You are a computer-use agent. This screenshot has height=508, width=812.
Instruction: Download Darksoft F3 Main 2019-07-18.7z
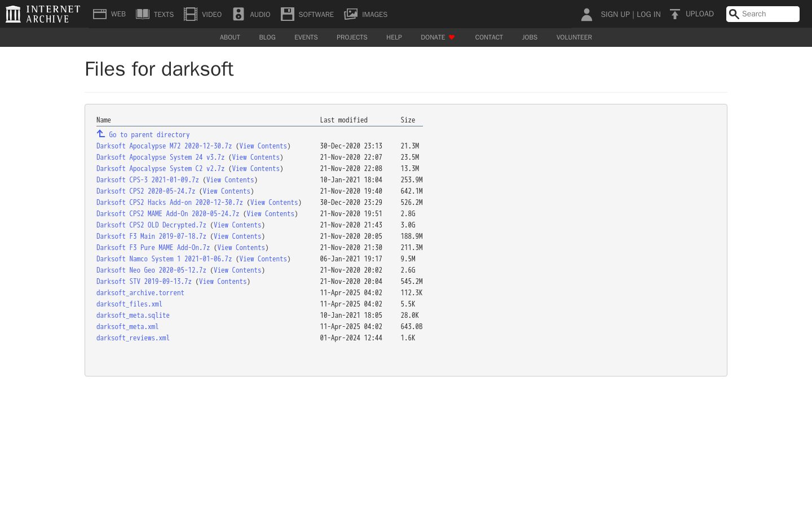152,237
